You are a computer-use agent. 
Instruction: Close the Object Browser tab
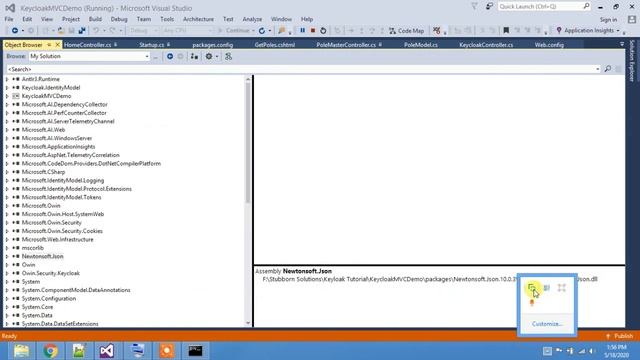point(57,44)
